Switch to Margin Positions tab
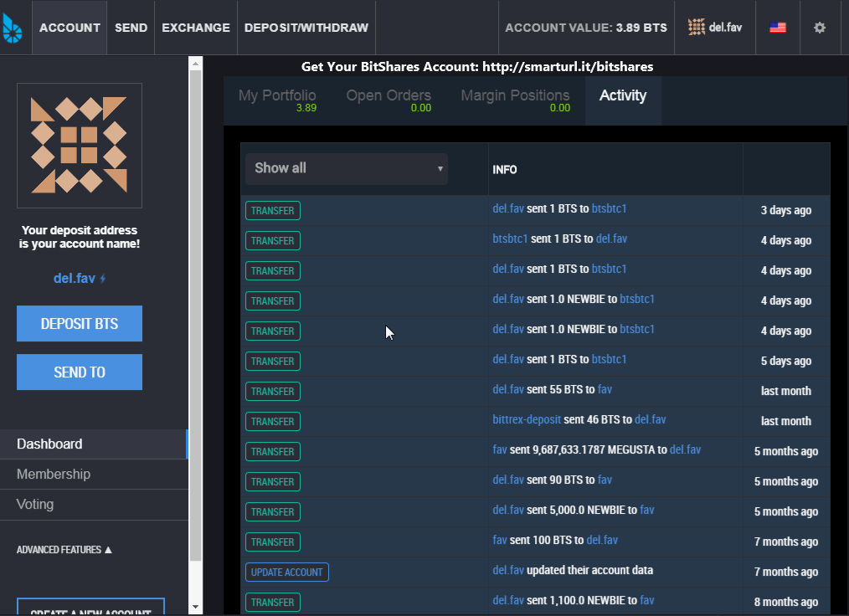 (516, 100)
